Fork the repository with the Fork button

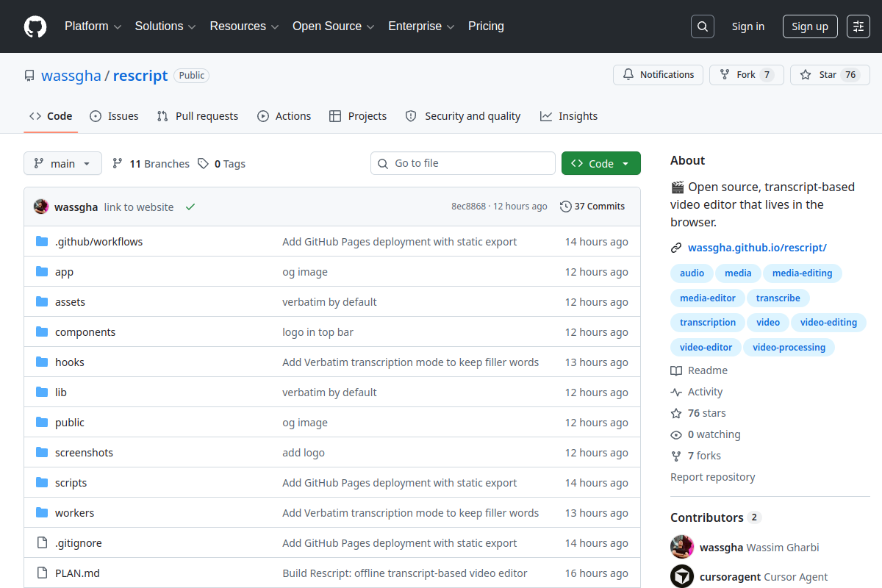click(745, 75)
